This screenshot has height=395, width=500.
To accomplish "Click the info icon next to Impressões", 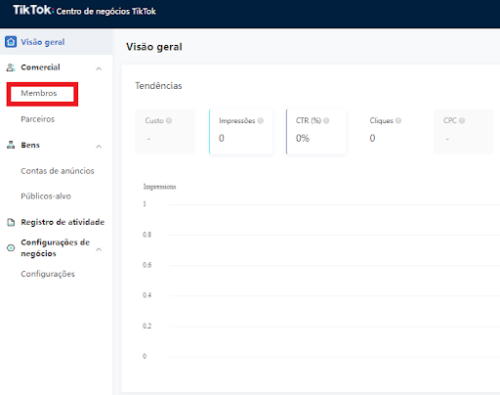I will [x=261, y=120].
